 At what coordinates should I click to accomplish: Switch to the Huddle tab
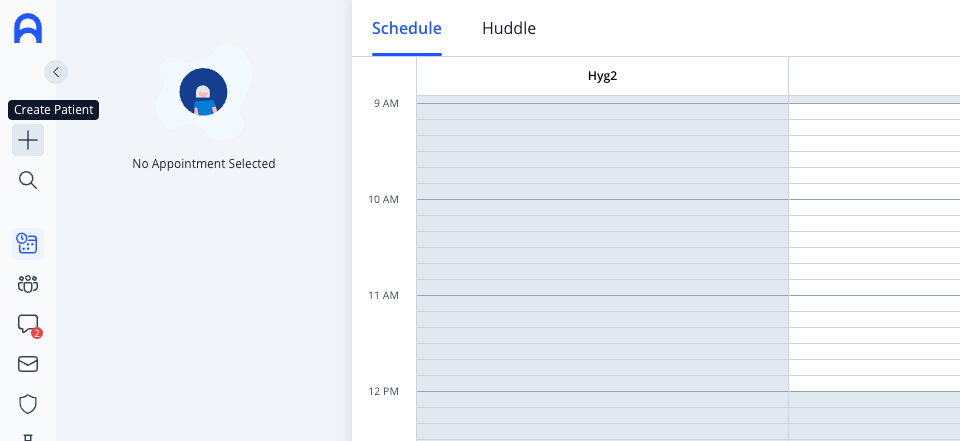pyautogui.click(x=509, y=28)
